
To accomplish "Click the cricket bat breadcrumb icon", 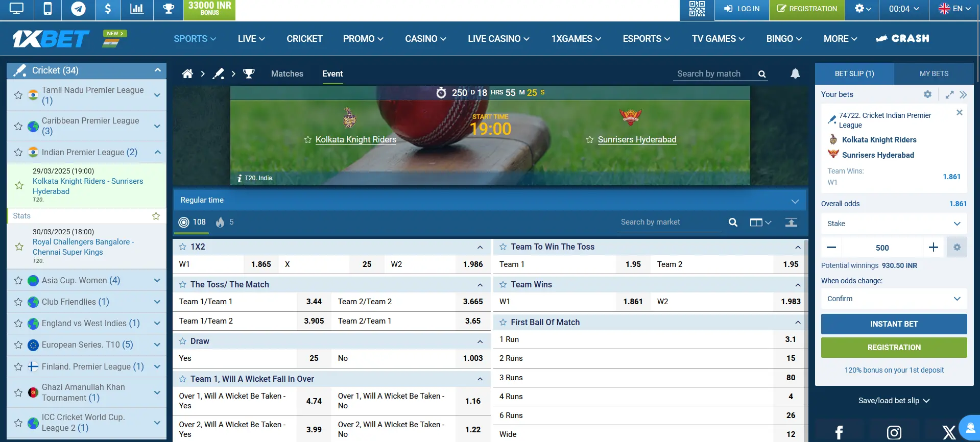I will coord(218,74).
